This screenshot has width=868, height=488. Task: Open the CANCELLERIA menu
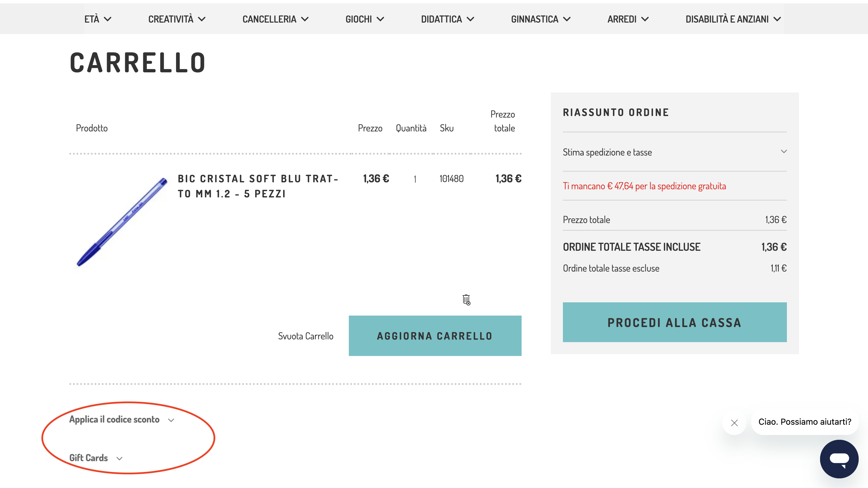(276, 19)
